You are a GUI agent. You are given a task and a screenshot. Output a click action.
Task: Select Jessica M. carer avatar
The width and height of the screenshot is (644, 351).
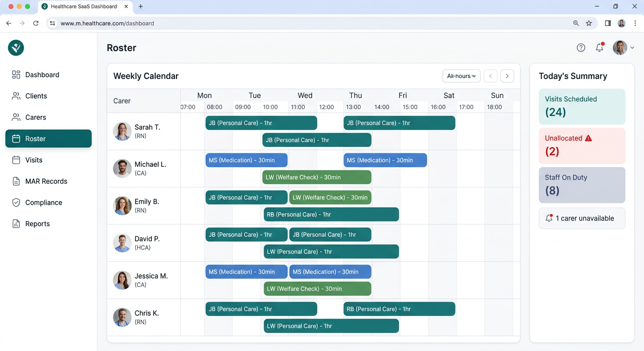[x=122, y=280]
